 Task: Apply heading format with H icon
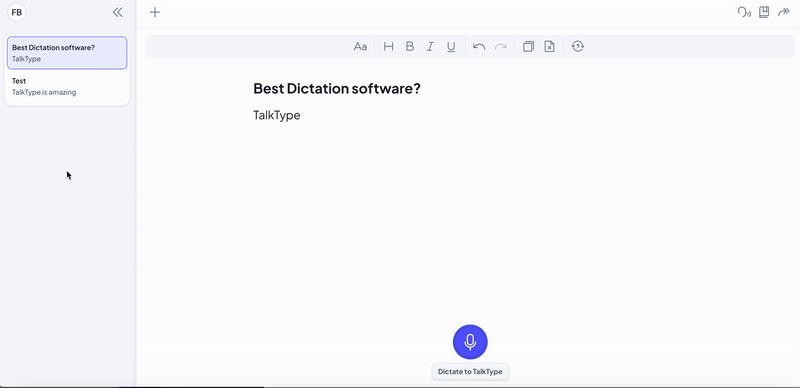coord(389,46)
